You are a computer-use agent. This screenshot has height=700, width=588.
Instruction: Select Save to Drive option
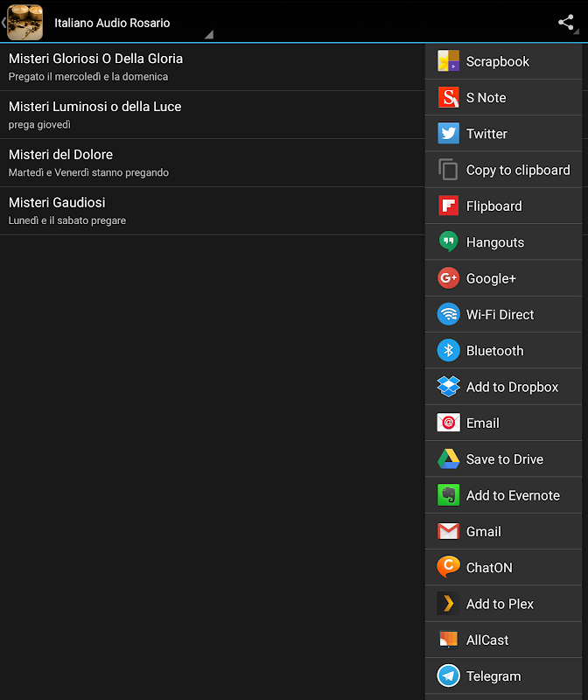504,459
